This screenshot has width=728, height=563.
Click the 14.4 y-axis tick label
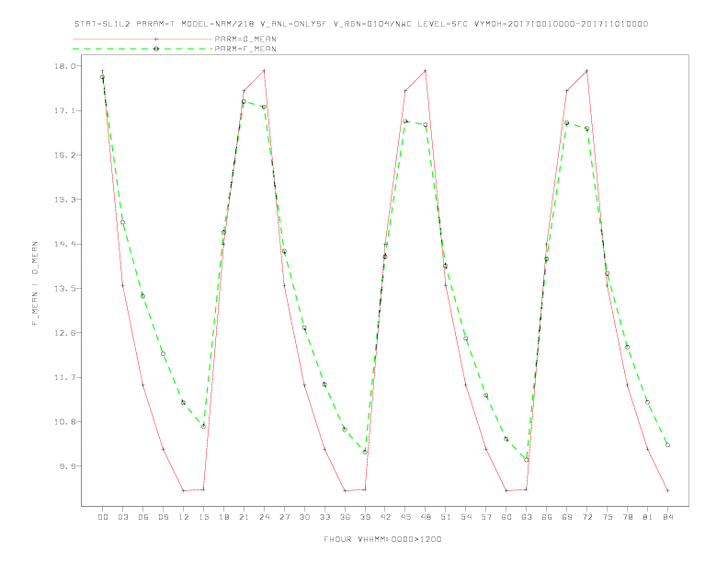64,244
